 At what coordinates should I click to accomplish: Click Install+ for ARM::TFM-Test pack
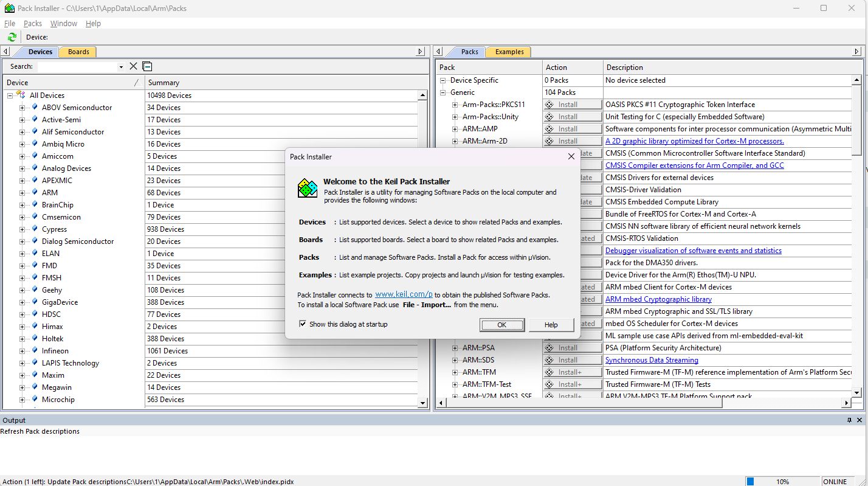[573, 384]
